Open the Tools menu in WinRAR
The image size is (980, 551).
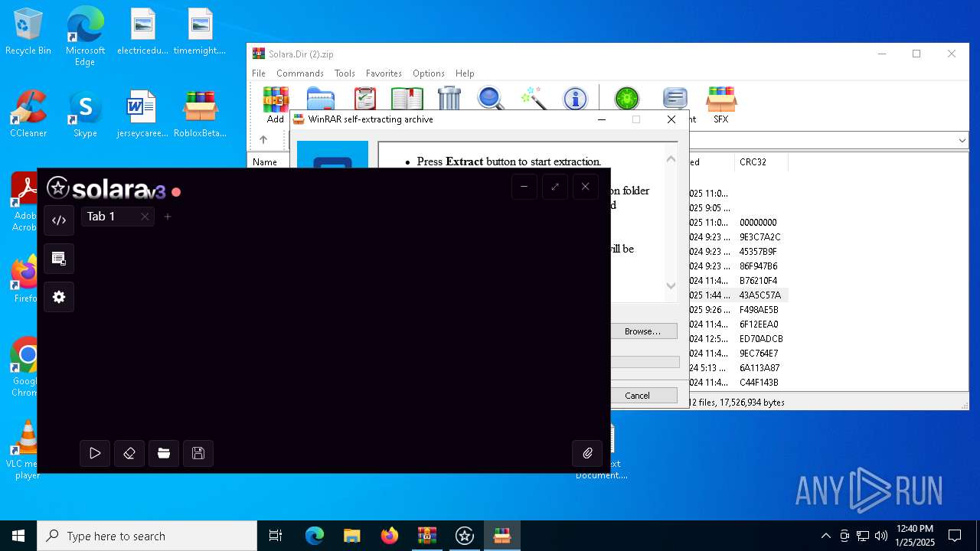(345, 73)
